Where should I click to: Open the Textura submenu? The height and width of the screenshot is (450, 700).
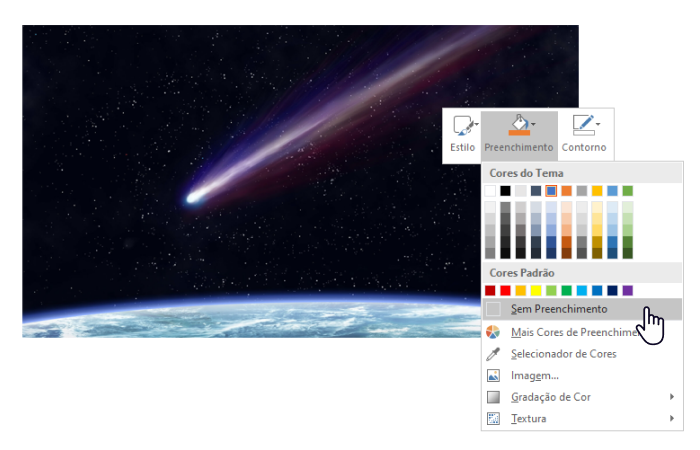coord(582,418)
